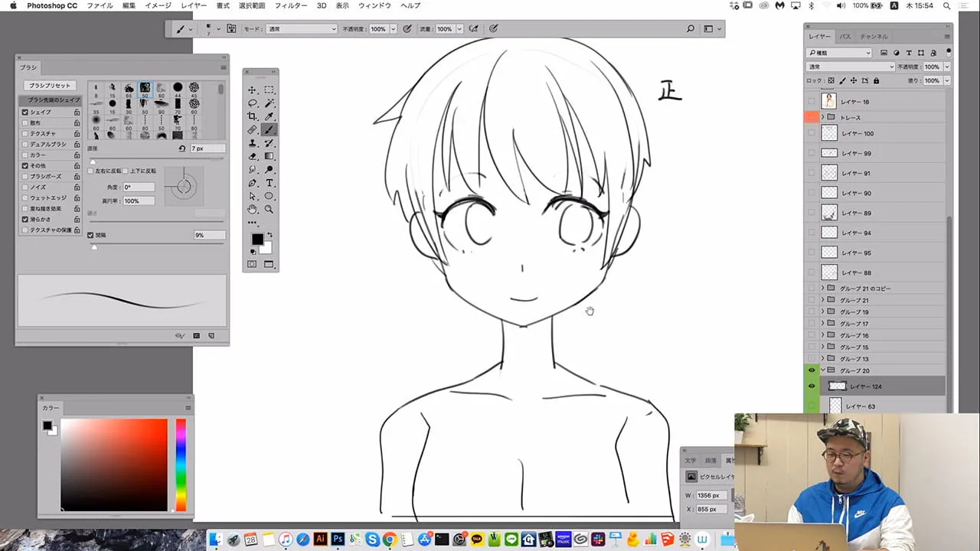Viewport: 980px width, 551px height.
Task: Select the Zoom magnifier tool
Action: [269, 210]
